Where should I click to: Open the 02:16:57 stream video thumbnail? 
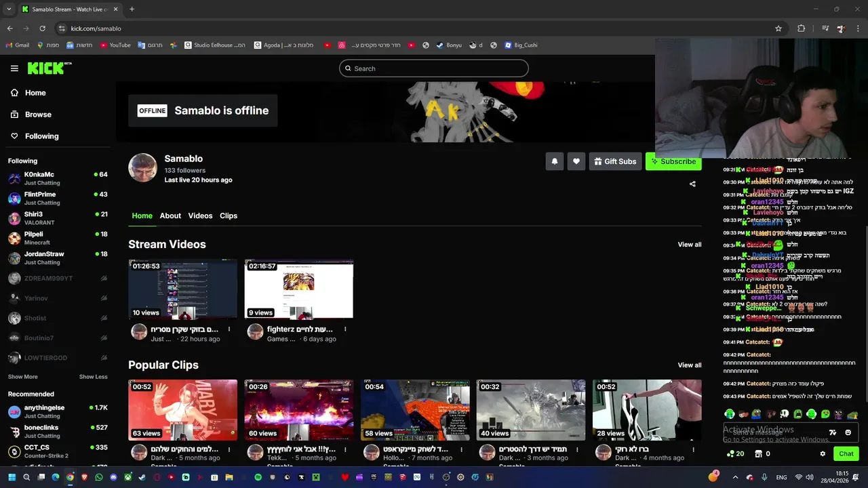(x=299, y=289)
